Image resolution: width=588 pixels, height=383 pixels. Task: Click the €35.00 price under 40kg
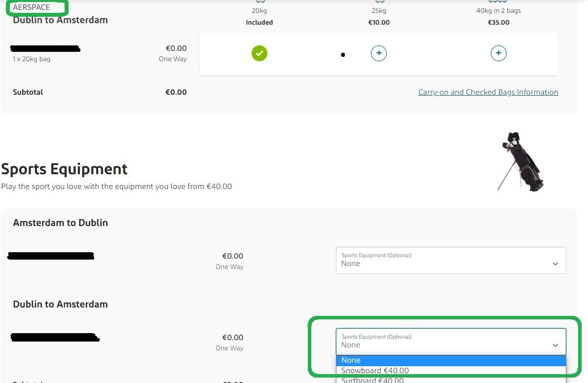pyautogui.click(x=498, y=23)
